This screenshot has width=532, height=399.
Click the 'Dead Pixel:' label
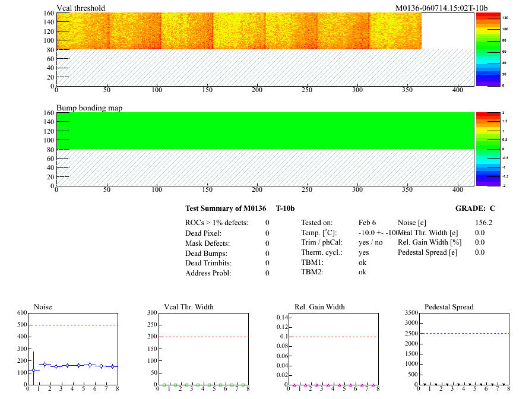203,233
